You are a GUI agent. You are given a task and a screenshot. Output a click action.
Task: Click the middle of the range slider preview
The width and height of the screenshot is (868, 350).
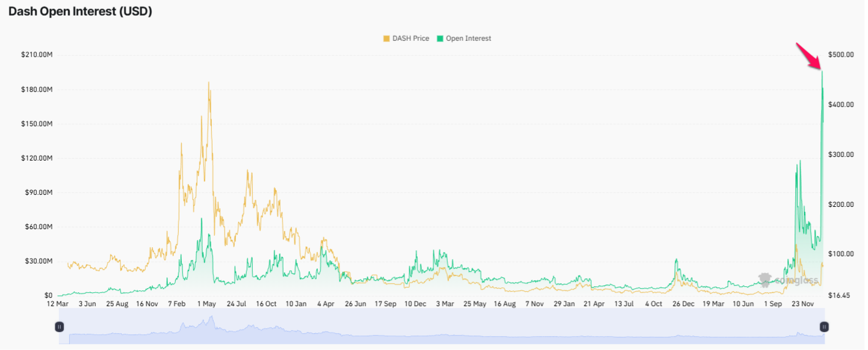click(441, 327)
